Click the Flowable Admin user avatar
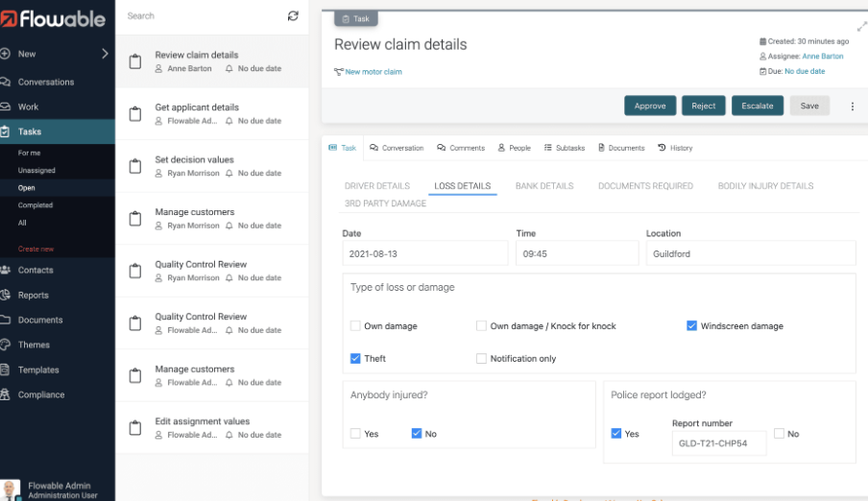Image resolution: width=868 pixels, height=501 pixels. coord(11,489)
